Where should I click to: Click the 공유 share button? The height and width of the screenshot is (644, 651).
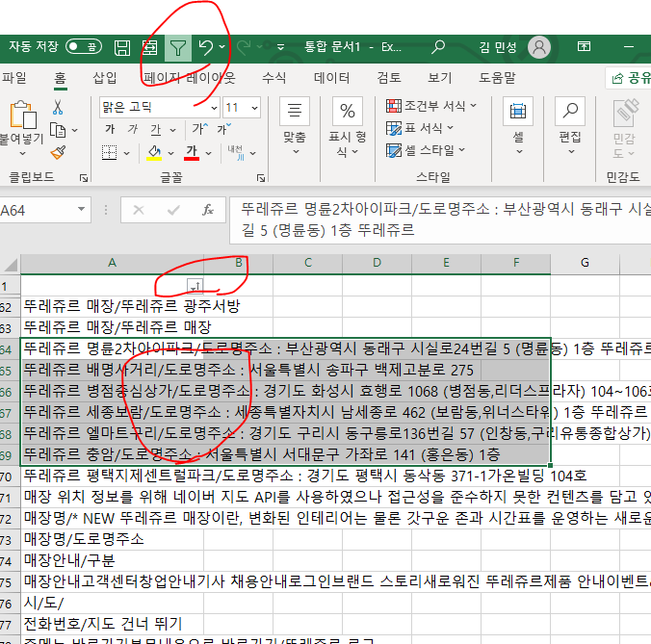coord(631,78)
